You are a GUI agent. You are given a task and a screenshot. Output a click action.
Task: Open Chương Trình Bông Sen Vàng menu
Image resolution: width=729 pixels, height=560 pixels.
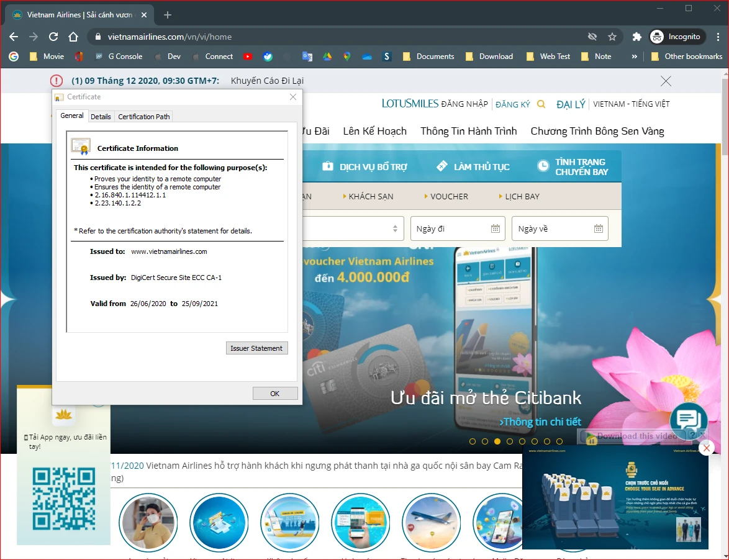597,132
